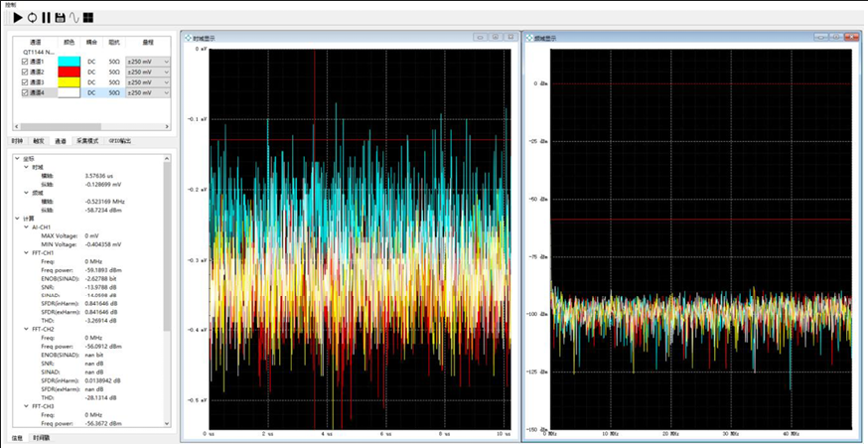
Task: Click the DC coupling cell of 通道1
Action: pos(91,62)
